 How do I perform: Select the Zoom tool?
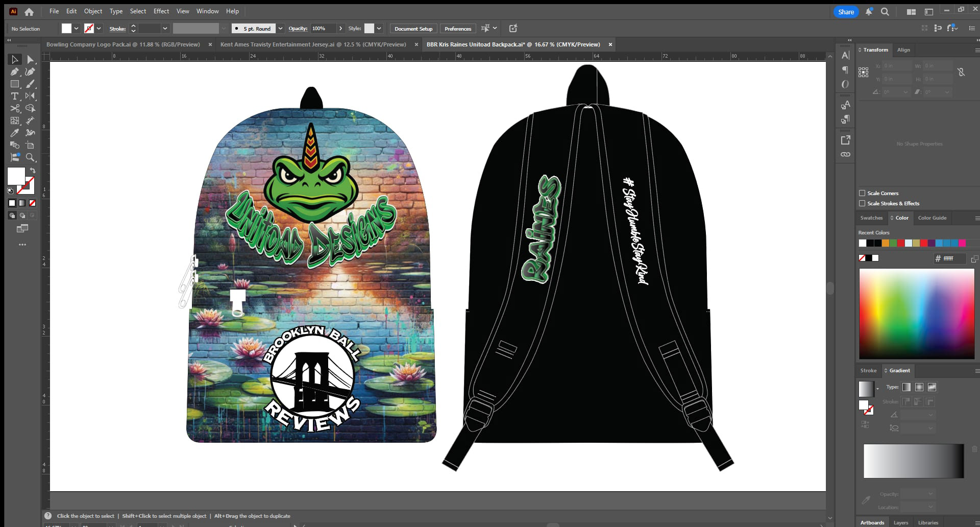[31, 158]
